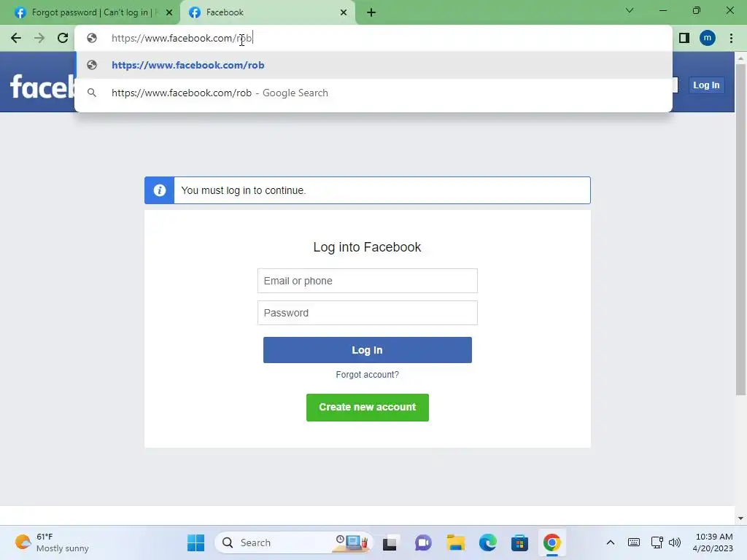Open the clock showing 10:39 AM

(713, 542)
